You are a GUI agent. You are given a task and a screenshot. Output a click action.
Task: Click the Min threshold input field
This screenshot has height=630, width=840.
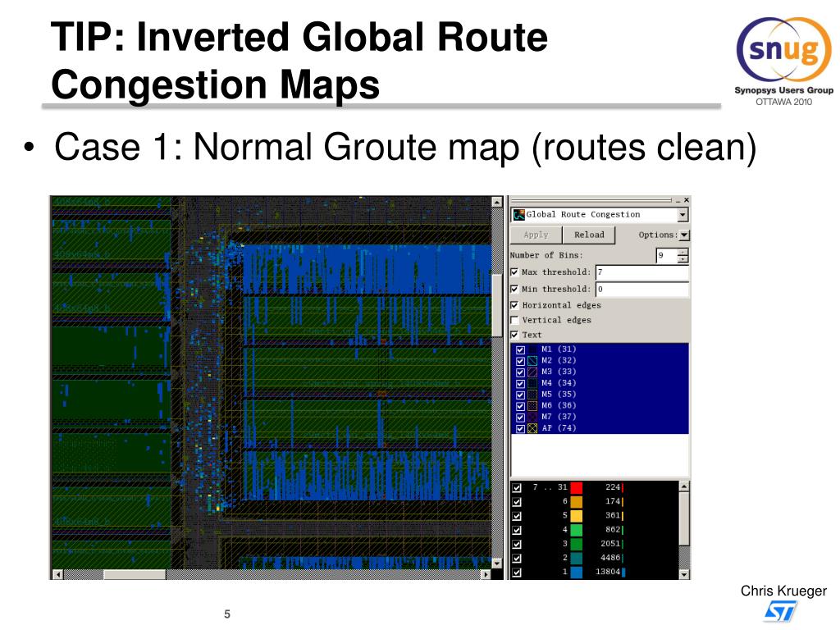coord(641,290)
